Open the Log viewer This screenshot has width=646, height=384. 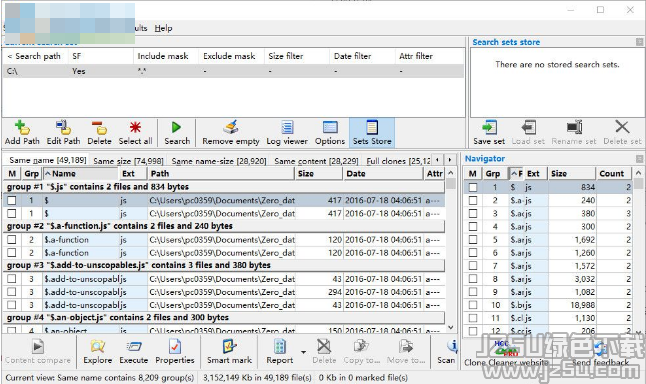tap(287, 127)
